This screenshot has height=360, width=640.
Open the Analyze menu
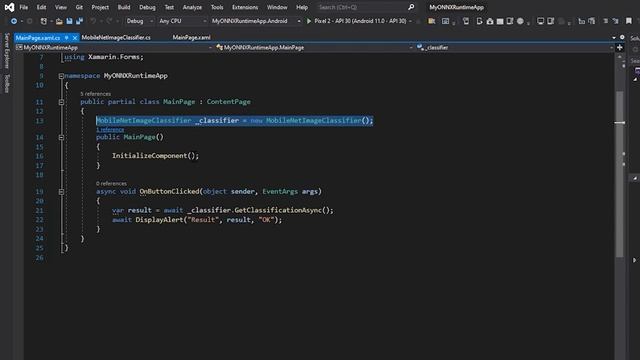tap(192, 7)
